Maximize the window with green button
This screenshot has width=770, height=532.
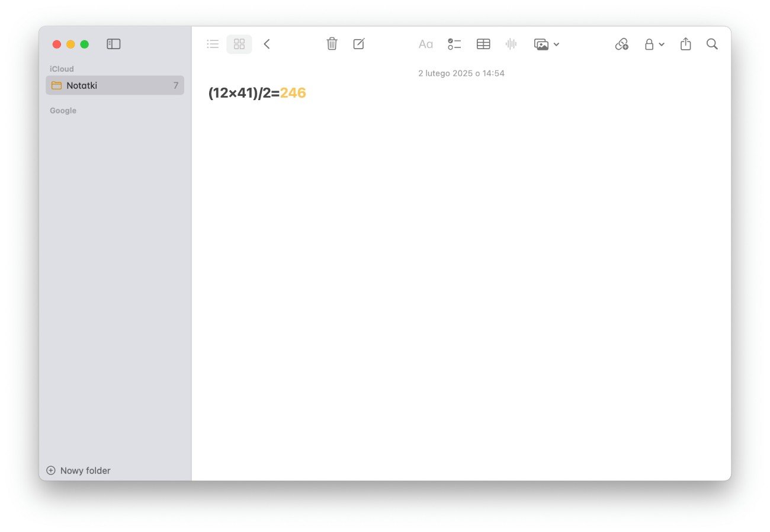[x=85, y=44]
